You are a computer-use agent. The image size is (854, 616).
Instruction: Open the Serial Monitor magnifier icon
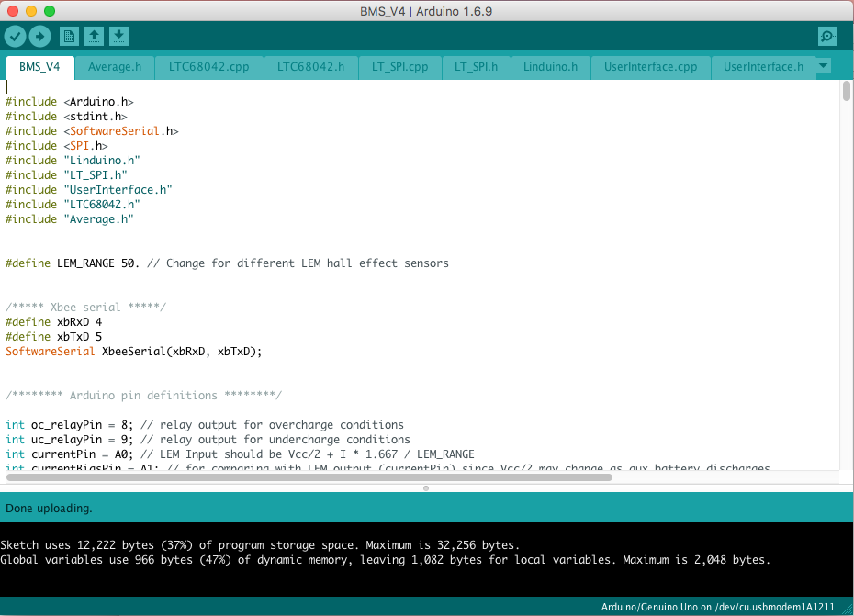tap(828, 37)
